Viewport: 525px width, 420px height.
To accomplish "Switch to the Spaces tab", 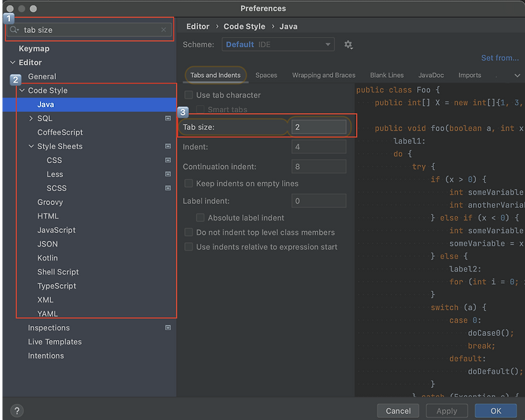I will tap(266, 76).
